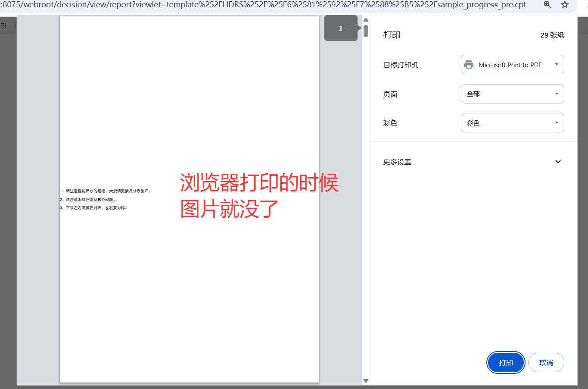This screenshot has width=588, height=389.
Task: Open the 页面 dropdown showing 全部
Action: point(512,94)
